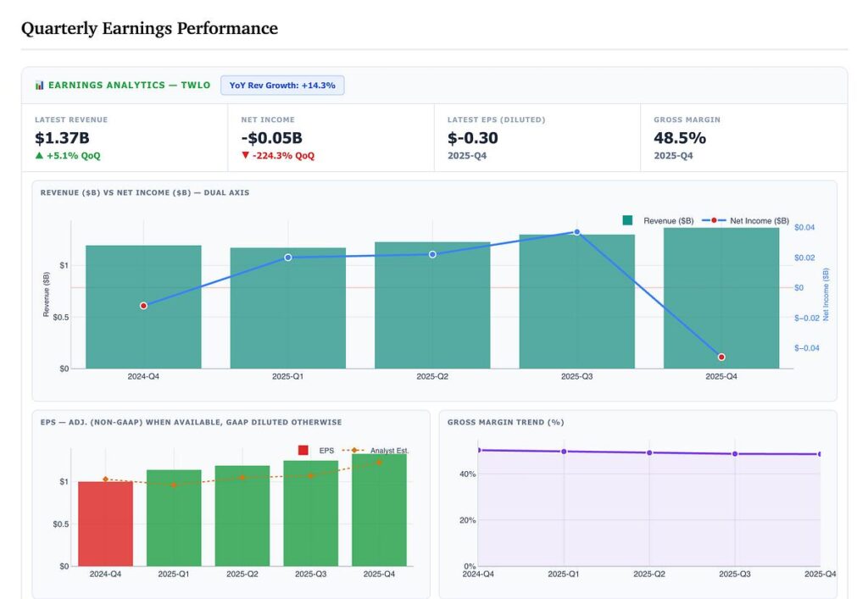This screenshot has height=599, width=868.
Task: Click the 2025-Q3 label under revenue chart
Action: click(576, 376)
